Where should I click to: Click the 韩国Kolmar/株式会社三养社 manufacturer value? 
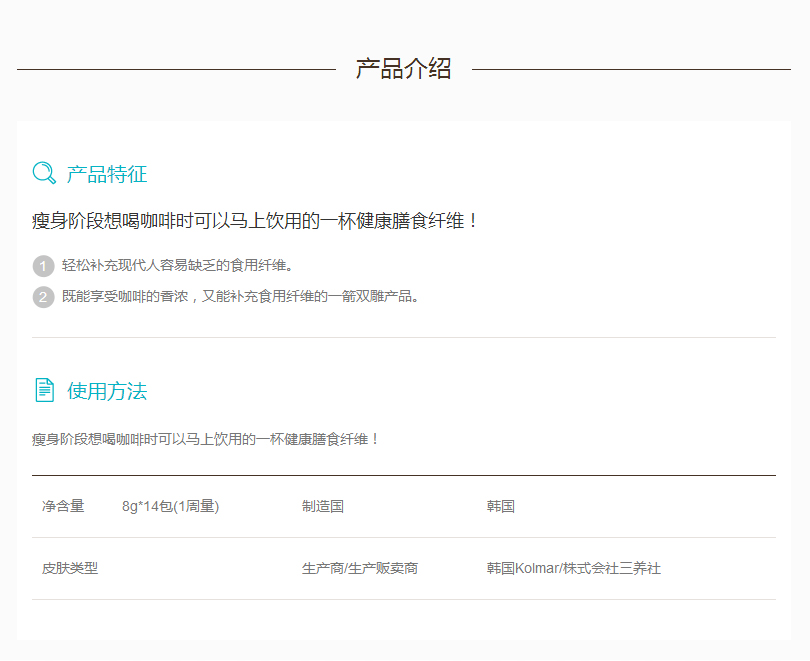click(573, 569)
